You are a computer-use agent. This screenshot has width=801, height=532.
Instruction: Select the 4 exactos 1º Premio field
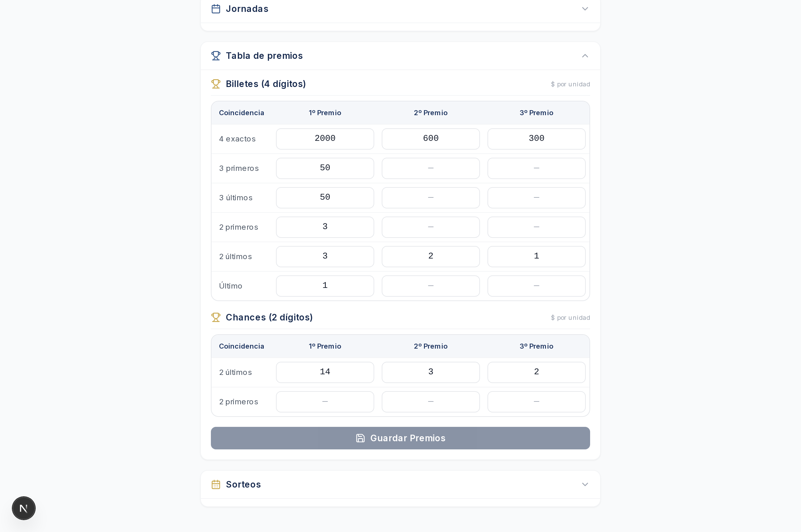(x=325, y=139)
